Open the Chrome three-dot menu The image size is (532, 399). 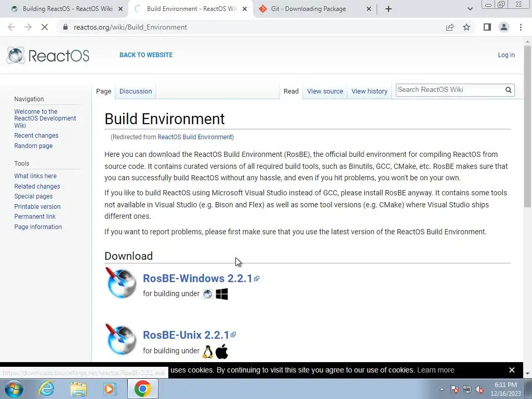[521, 27]
